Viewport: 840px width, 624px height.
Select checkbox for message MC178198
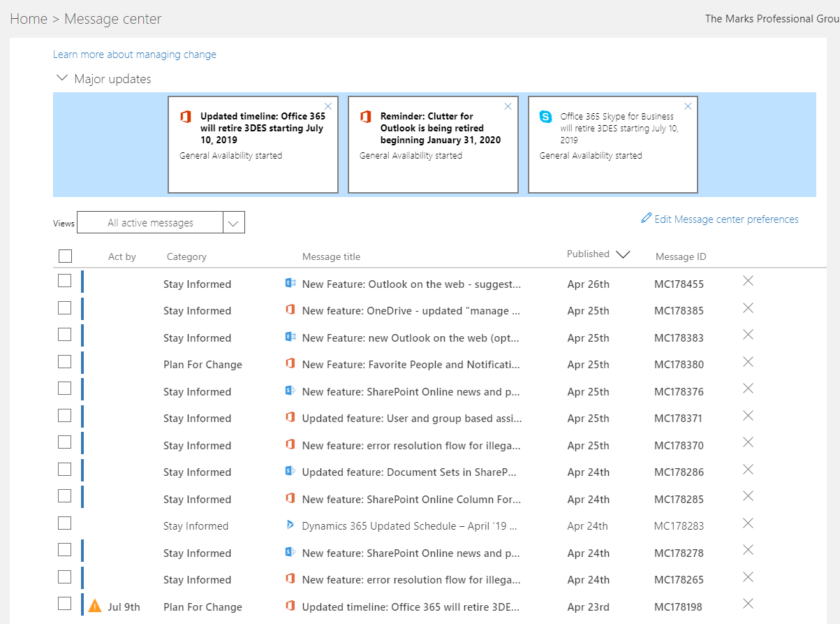coord(64,604)
